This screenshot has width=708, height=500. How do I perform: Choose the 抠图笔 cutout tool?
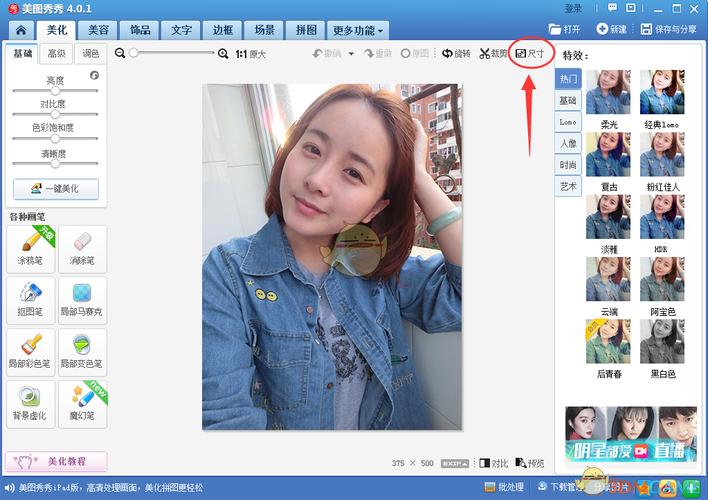[31, 299]
